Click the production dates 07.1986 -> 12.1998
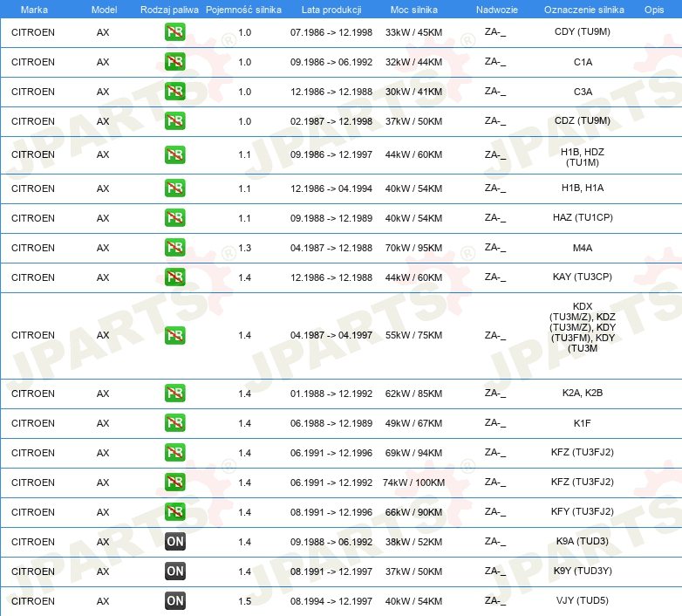The width and height of the screenshot is (682, 616). point(331,32)
